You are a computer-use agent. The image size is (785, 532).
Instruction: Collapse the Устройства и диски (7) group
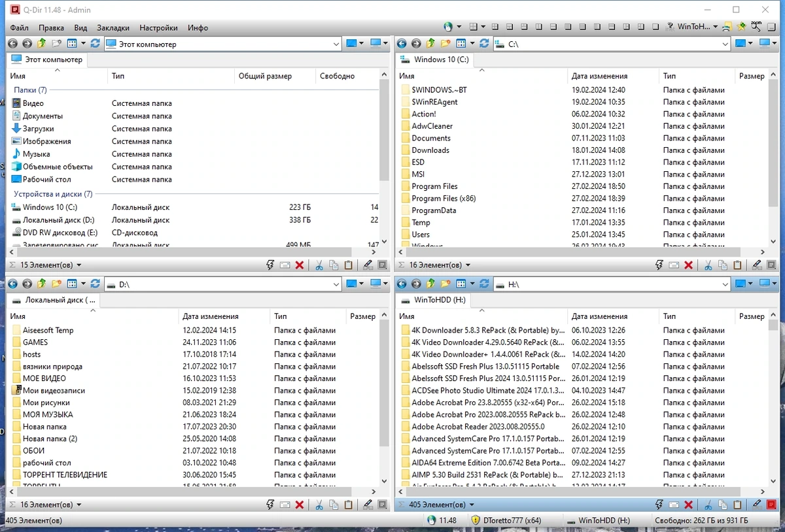coord(53,194)
